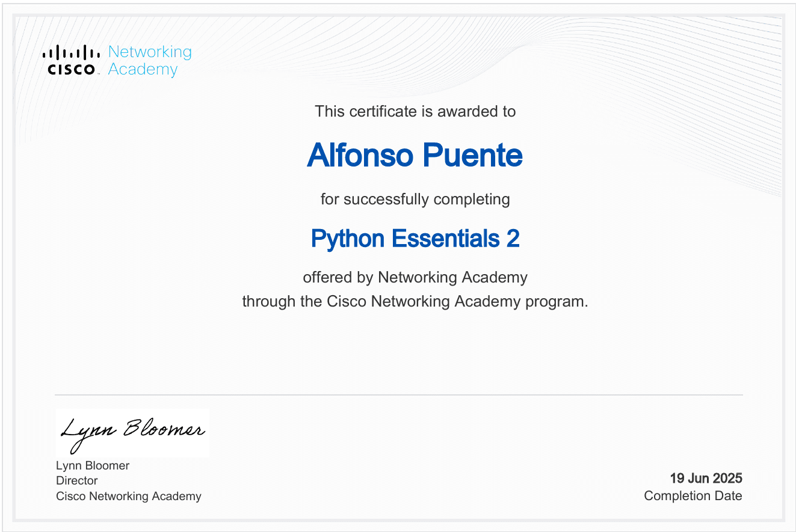Click 'through the Cisco Networking Academy program.' line
Screen dimensions: 796x532
point(415,301)
